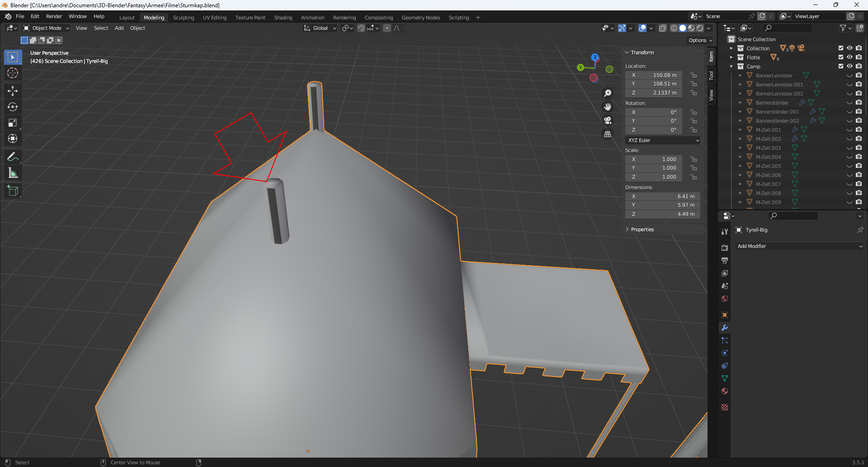Select the Move tool in toolbar

point(13,91)
